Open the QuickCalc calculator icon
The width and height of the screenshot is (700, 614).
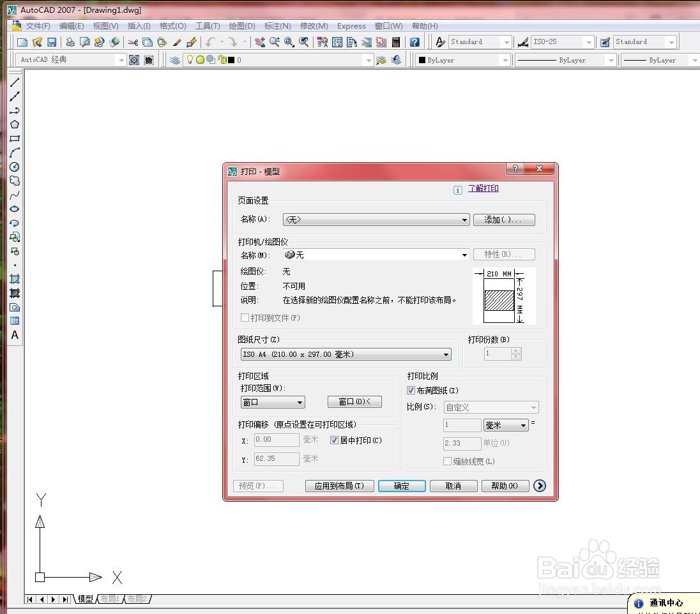point(395,42)
